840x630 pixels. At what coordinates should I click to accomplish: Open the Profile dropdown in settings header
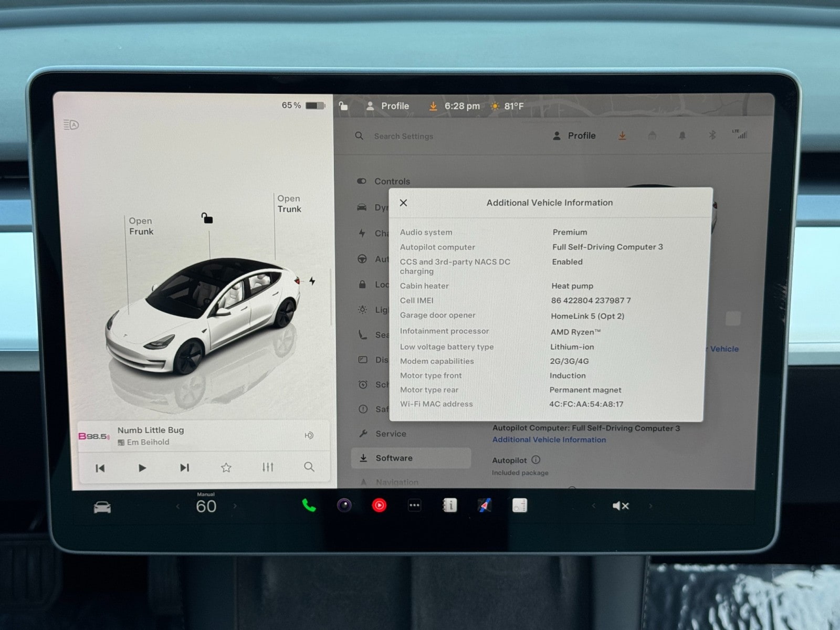click(x=574, y=136)
